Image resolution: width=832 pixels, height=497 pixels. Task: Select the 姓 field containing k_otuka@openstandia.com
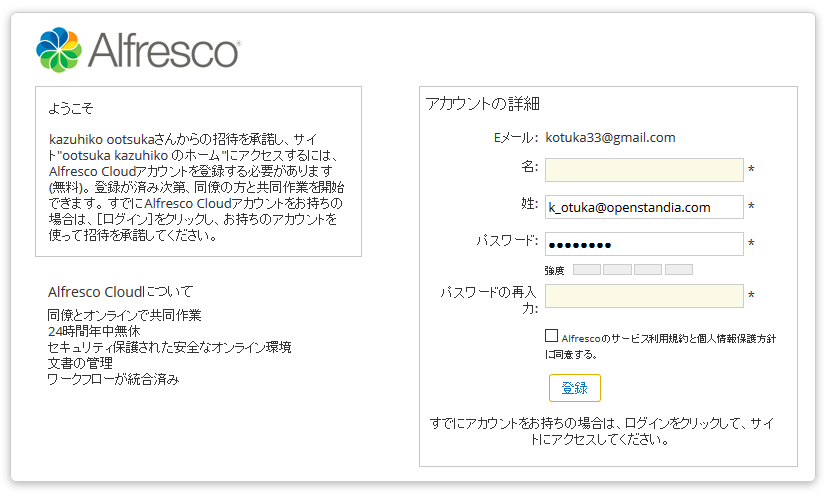pos(644,207)
